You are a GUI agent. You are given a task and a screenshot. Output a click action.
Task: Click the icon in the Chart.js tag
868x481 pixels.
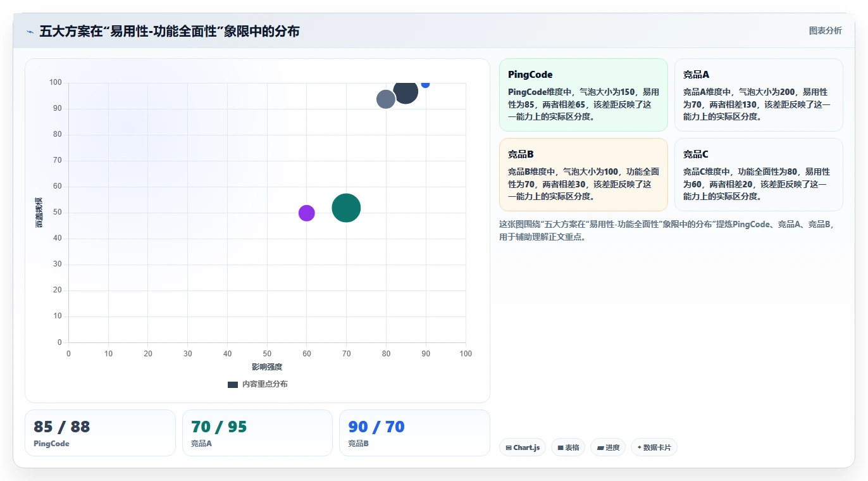[509, 447]
